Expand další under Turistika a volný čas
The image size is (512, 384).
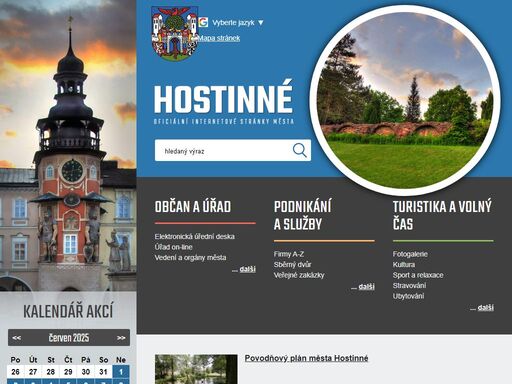485,307
